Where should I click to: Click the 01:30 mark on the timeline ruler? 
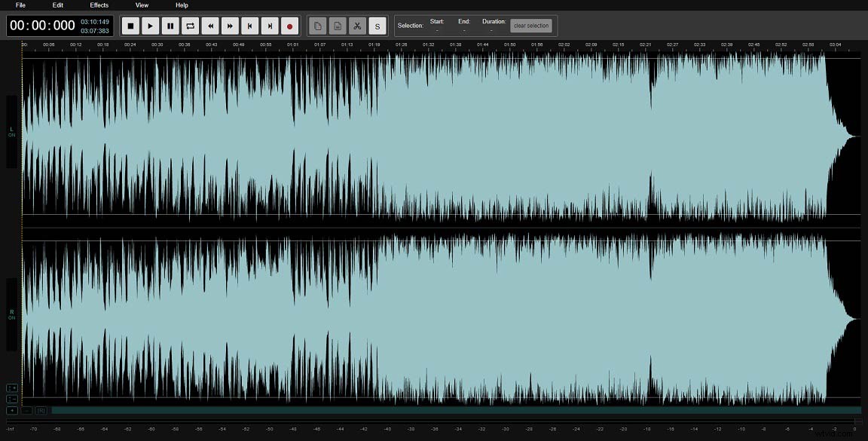point(420,44)
